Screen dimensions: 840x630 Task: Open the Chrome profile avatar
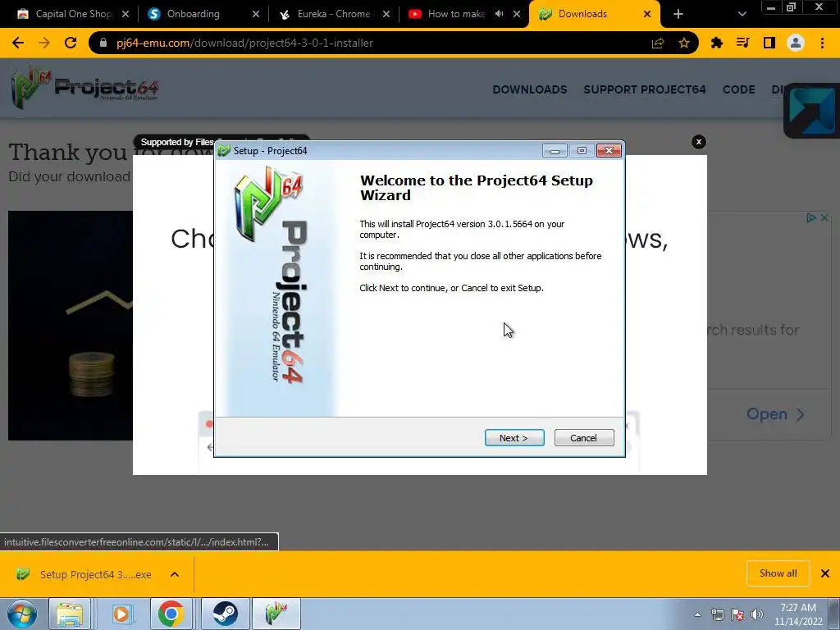(x=796, y=43)
